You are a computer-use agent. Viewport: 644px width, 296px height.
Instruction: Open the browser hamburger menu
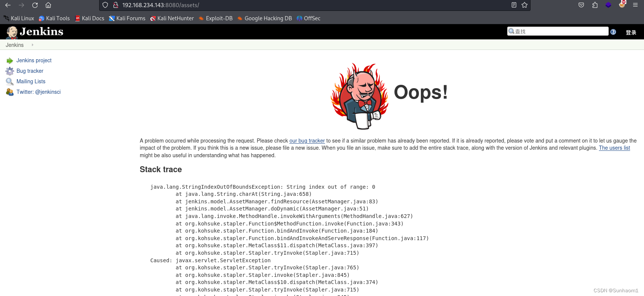tap(635, 5)
